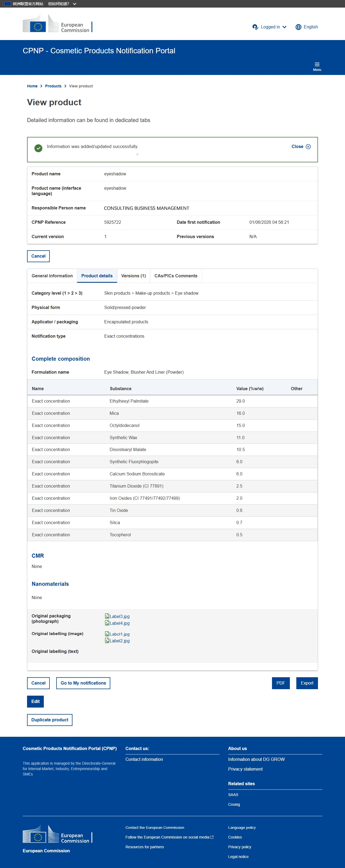345x868 pixels.
Task: Open the Legal notice link
Action: pos(238,857)
